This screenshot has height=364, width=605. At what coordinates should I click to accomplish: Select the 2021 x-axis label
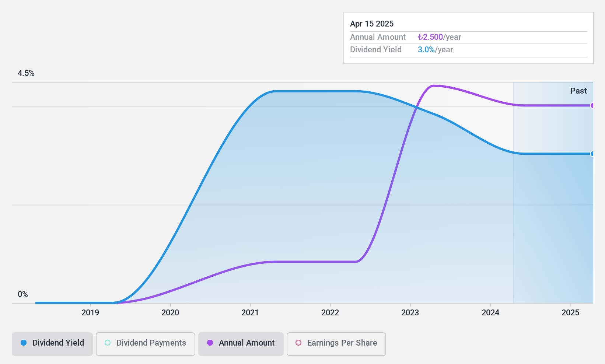click(x=250, y=313)
